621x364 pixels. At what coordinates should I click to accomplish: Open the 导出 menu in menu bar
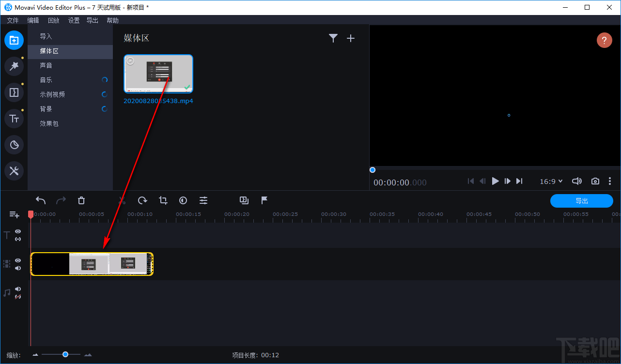tap(93, 20)
